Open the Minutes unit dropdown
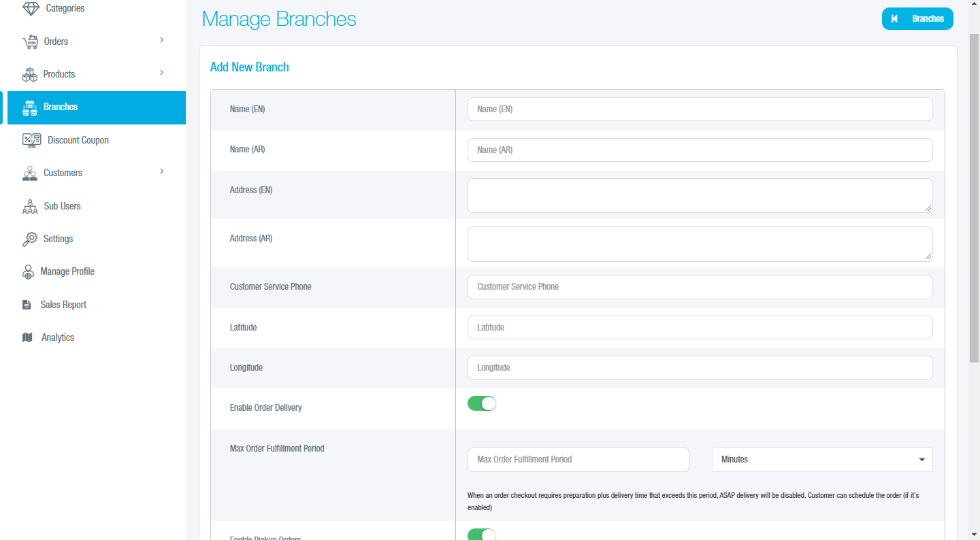Viewport: 980px width, 540px height. point(822,460)
